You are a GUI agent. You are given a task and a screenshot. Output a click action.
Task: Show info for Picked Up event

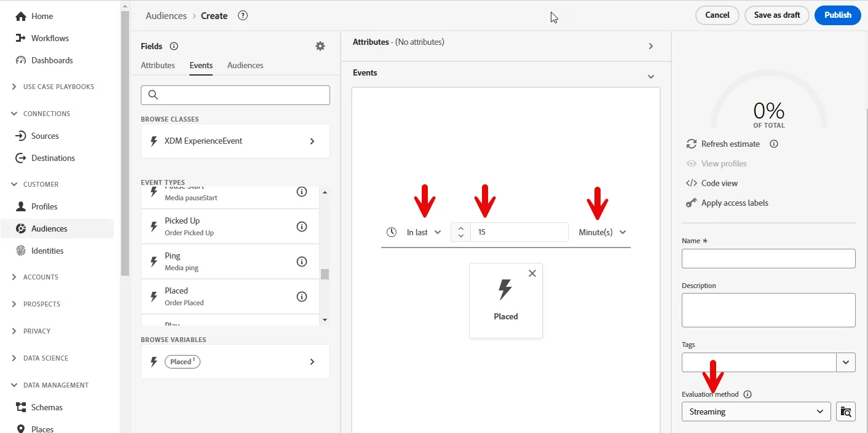302,227
